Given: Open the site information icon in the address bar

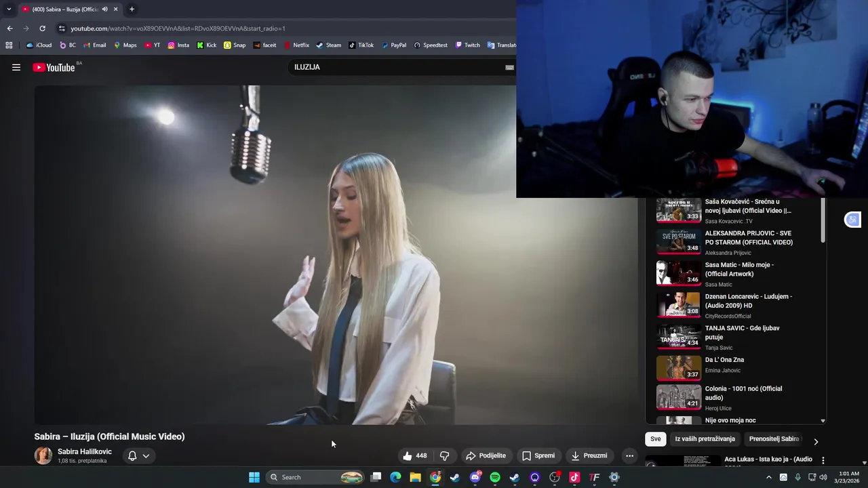Looking at the screenshot, I should tap(62, 28).
